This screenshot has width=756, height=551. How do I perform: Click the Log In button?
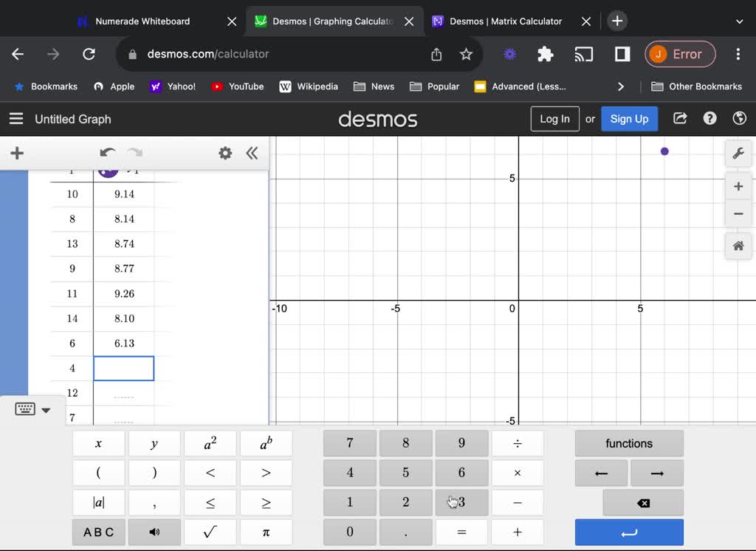tap(554, 118)
